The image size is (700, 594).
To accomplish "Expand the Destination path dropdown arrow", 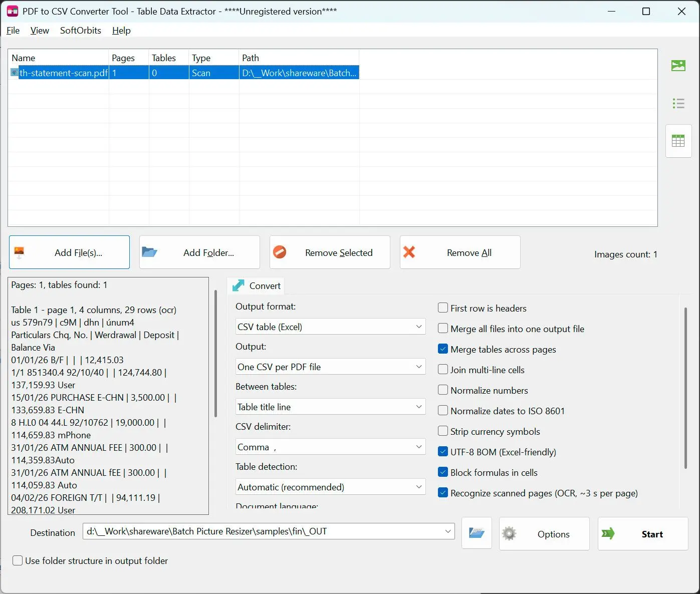I will (448, 531).
